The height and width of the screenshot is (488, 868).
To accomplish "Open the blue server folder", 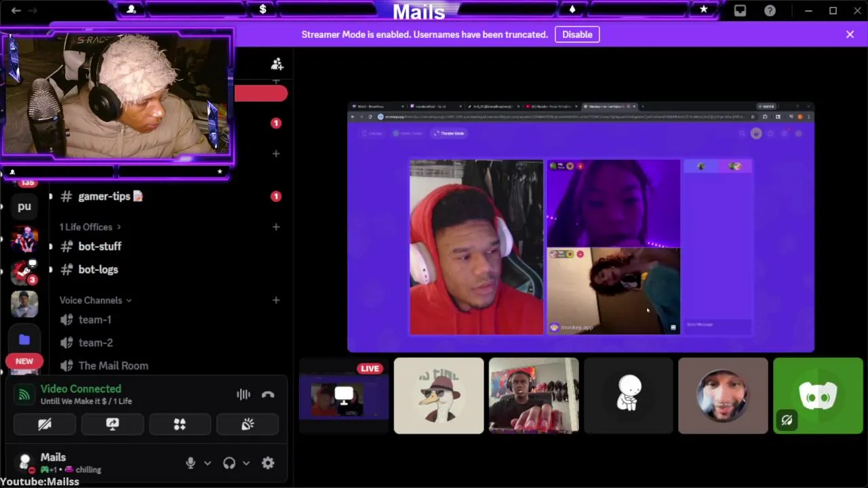I will tap(24, 340).
